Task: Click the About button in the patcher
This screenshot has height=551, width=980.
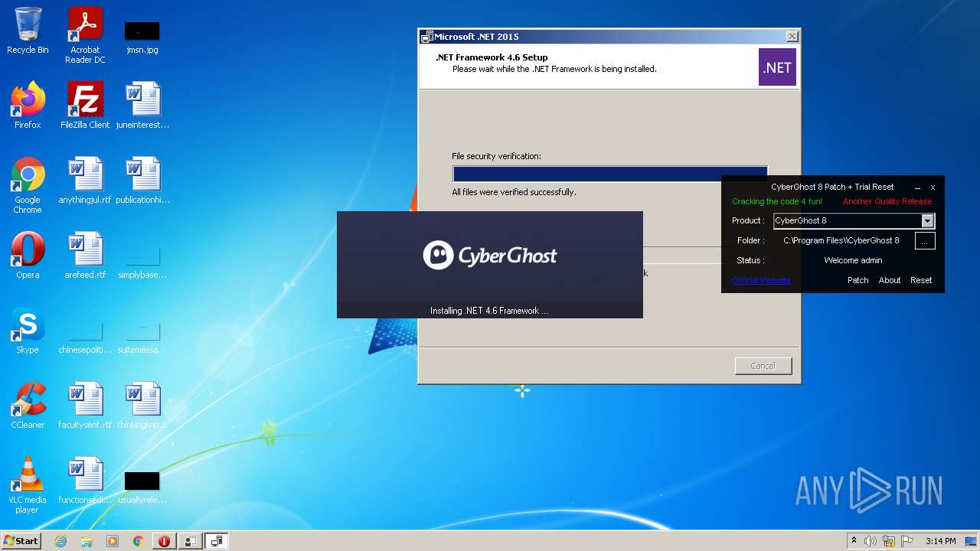Action: click(890, 280)
